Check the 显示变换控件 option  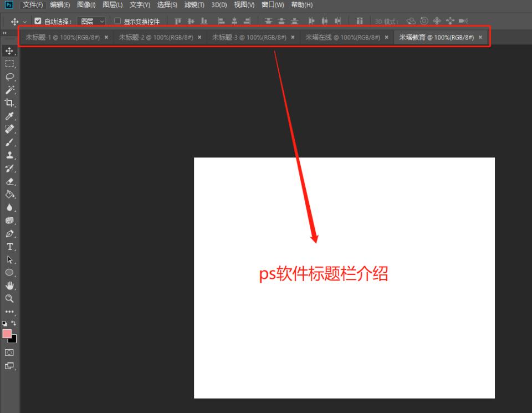pyautogui.click(x=117, y=21)
